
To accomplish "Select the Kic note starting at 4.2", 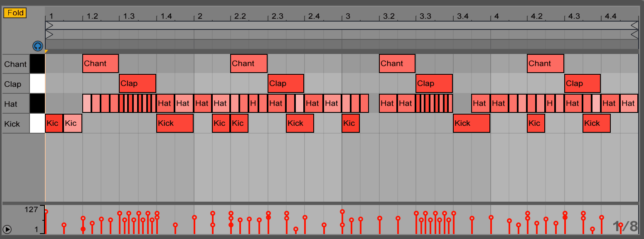I will pyautogui.click(x=536, y=123).
